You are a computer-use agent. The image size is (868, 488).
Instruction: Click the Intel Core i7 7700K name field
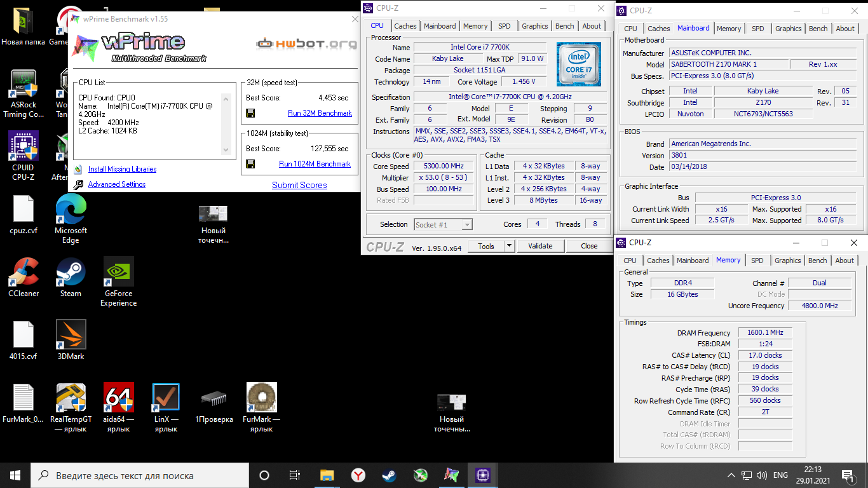[x=480, y=47]
